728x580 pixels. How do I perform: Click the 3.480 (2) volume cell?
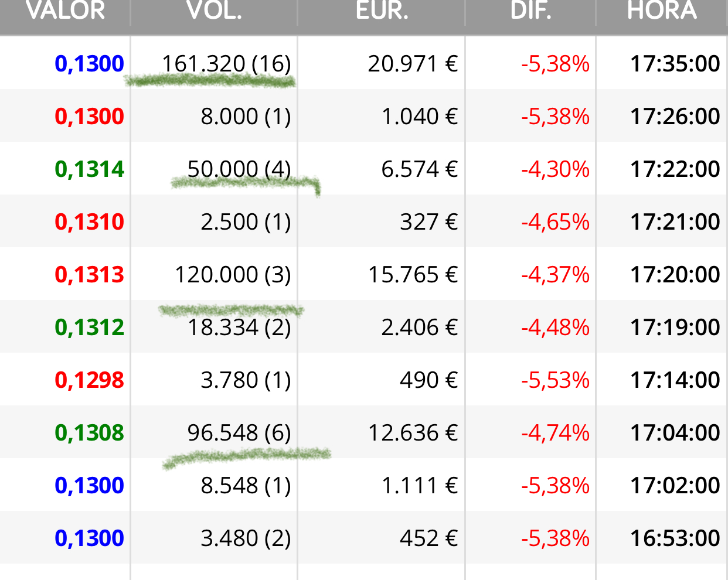[x=246, y=538]
